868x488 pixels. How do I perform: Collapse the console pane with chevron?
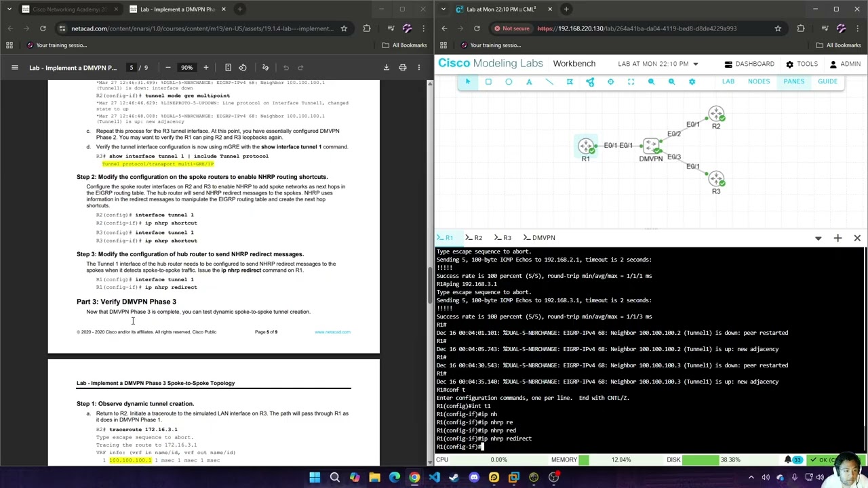pyautogui.click(x=818, y=239)
